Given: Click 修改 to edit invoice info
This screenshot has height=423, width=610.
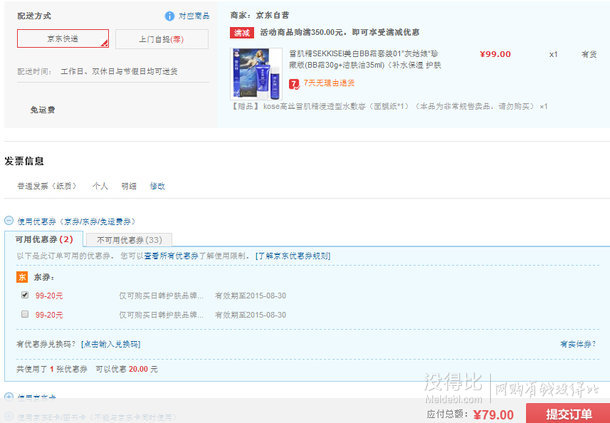Looking at the screenshot, I should [x=158, y=186].
